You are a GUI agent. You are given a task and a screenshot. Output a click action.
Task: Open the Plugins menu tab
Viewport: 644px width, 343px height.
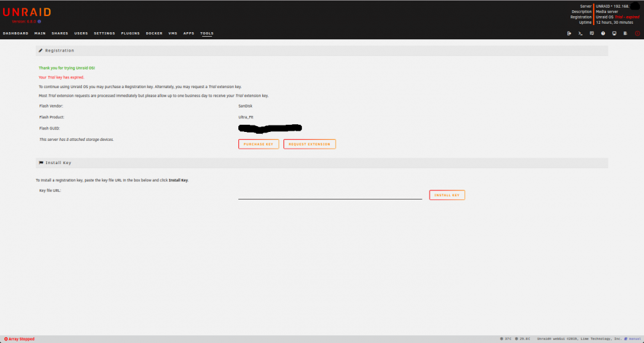(x=130, y=33)
